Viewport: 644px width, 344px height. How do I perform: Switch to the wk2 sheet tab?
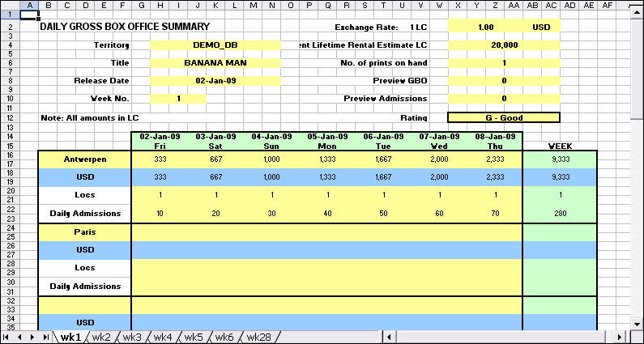[101, 337]
